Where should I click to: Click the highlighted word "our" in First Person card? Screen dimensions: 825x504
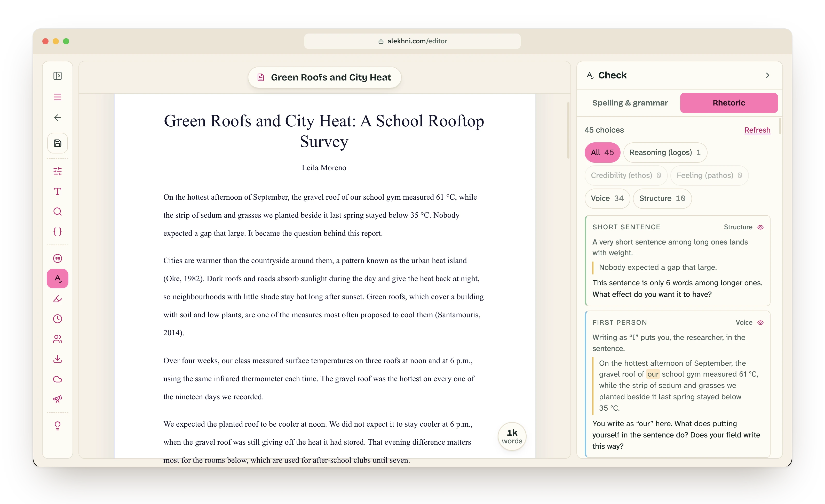point(653,374)
